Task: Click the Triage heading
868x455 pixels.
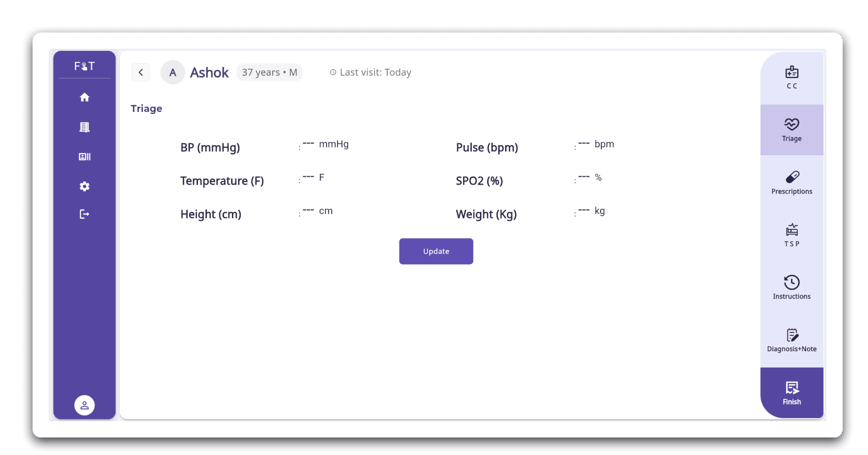Action: pos(146,109)
